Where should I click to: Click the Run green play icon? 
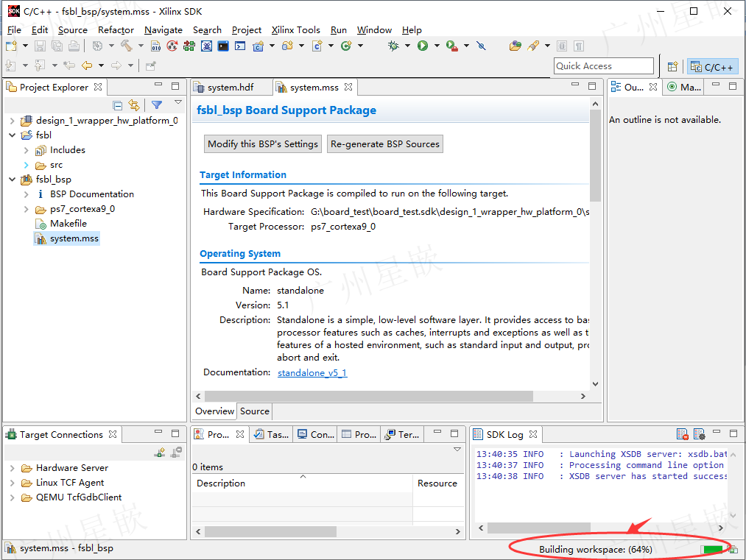[x=423, y=46]
